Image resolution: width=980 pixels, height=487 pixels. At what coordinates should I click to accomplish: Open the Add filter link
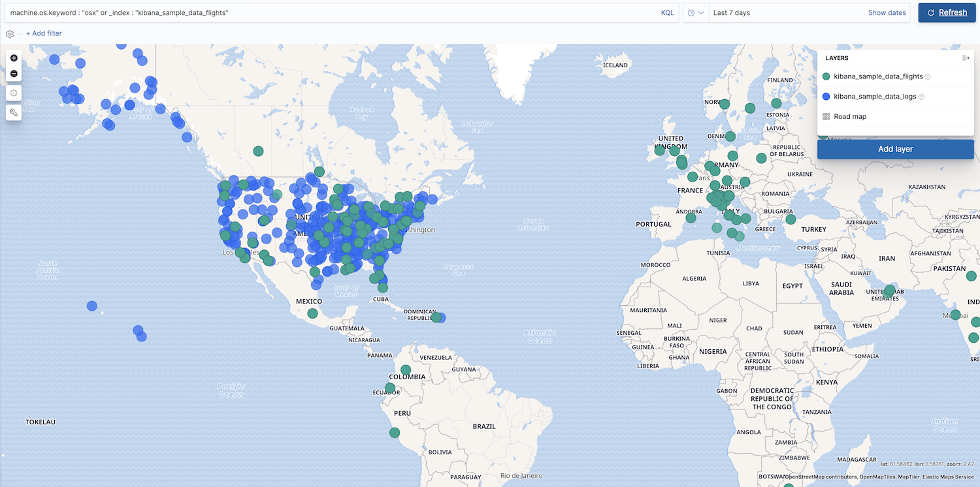coord(43,33)
